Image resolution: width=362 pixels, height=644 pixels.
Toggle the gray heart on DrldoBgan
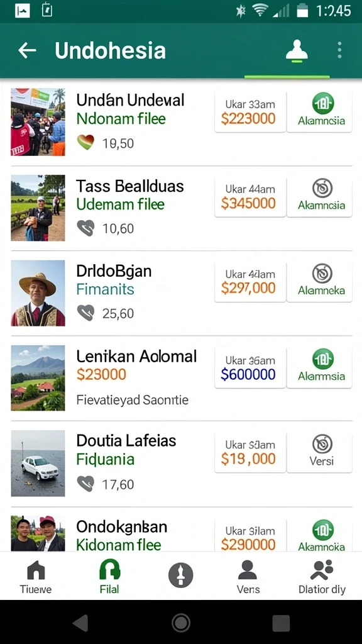[85, 313]
